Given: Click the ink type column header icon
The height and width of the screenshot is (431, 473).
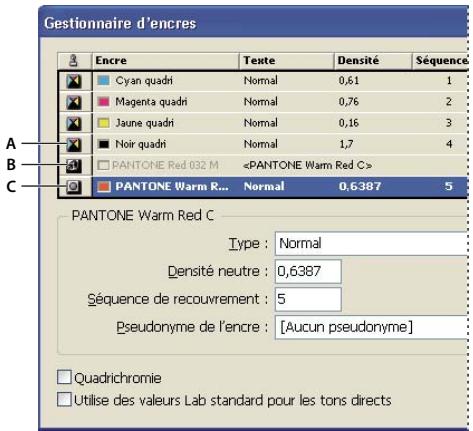Looking at the screenshot, I should point(73,61).
